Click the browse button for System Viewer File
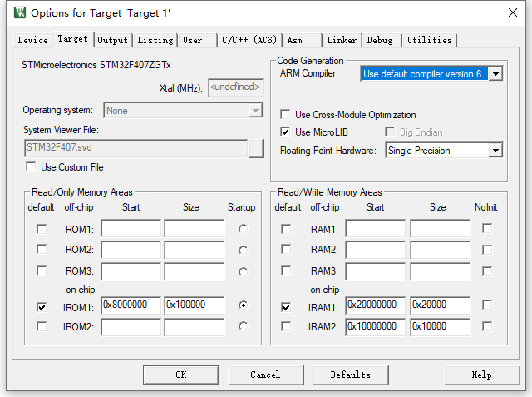 pos(255,149)
